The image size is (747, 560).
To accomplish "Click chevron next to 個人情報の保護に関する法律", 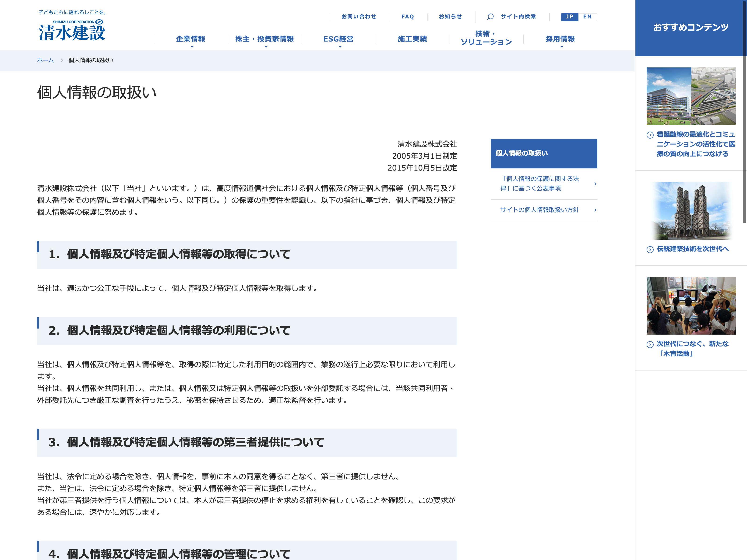I will pos(595,184).
